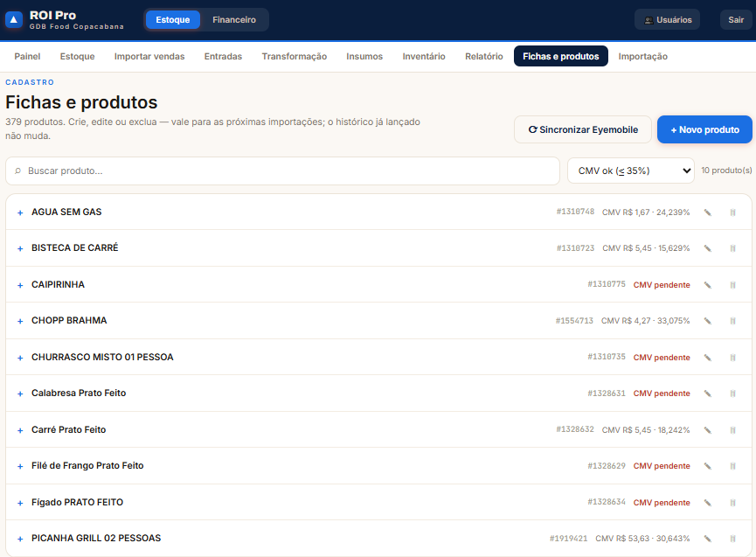Expand the Calabresa Prato Feito row
Viewport: 756px width, 557px height.
[x=20, y=394]
